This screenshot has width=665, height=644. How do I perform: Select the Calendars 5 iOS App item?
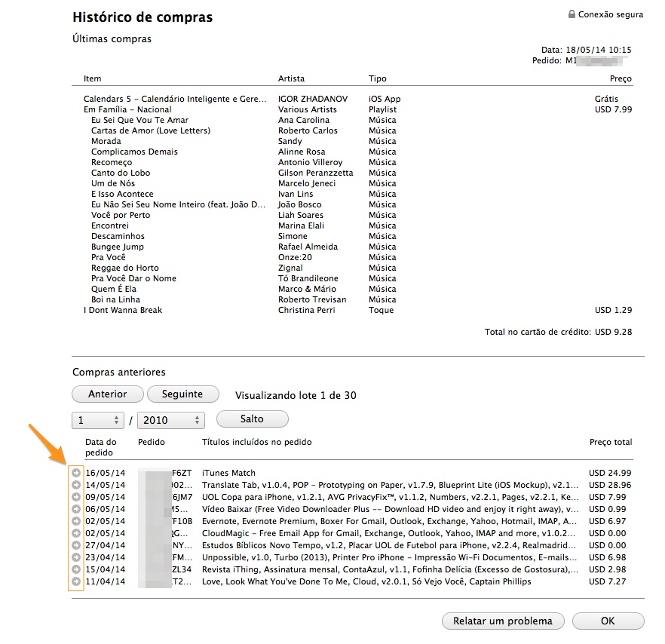[x=175, y=99]
